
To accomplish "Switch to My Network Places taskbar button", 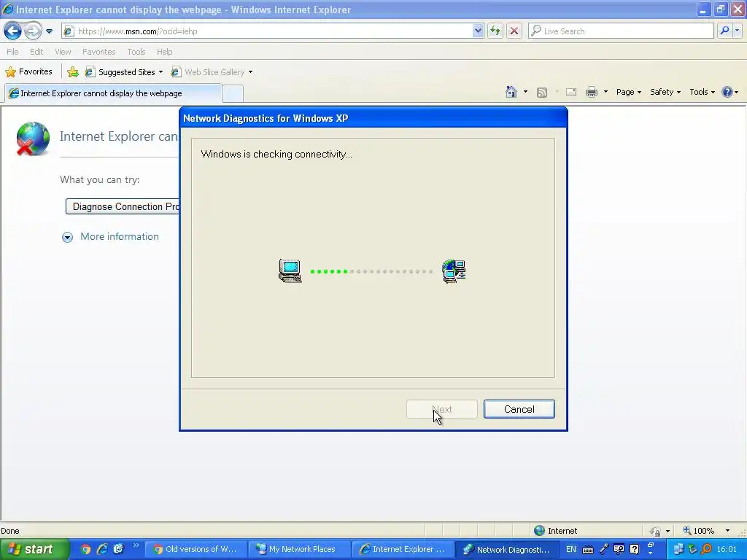I will [298, 549].
